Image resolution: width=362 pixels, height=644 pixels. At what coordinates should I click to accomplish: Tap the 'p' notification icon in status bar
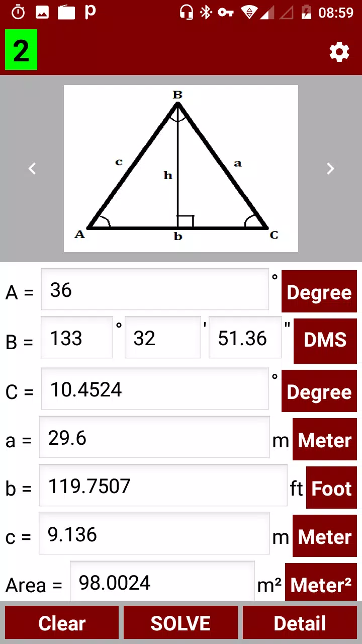[90, 12]
